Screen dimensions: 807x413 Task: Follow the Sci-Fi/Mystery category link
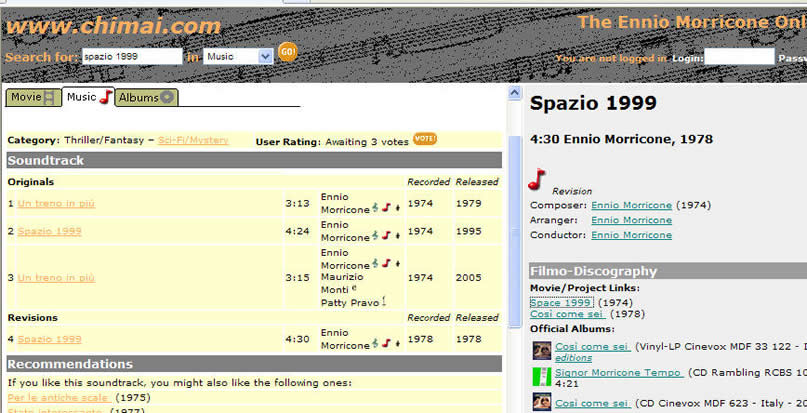pos(193,140)
